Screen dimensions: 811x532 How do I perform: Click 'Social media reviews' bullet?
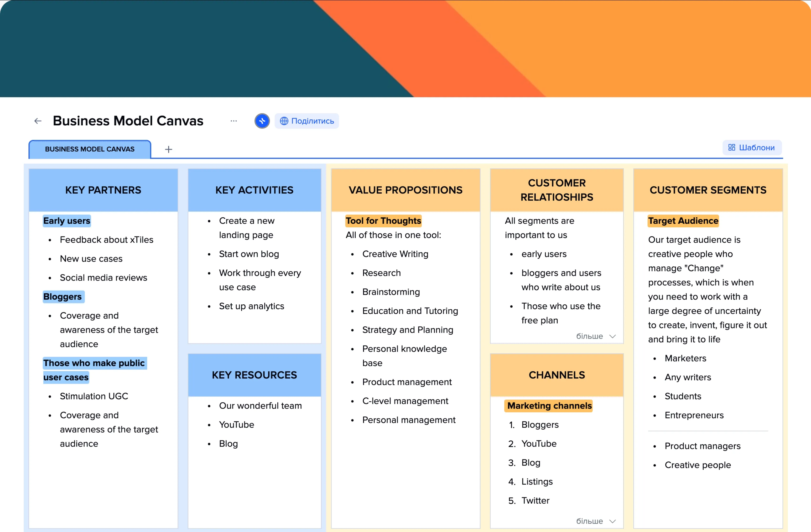(104, 278)
